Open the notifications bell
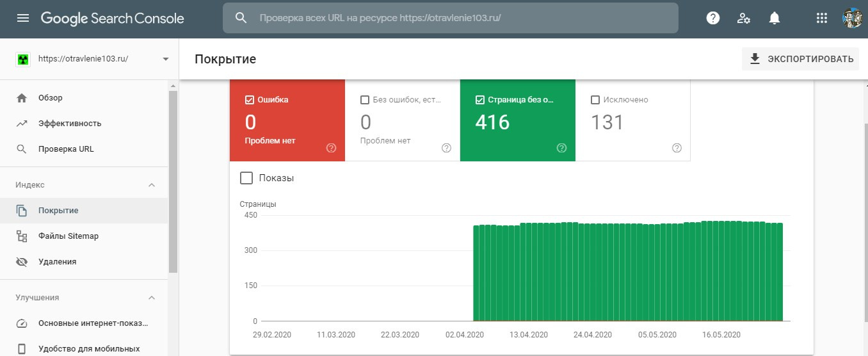868x356 pixels. pos(775,18)
